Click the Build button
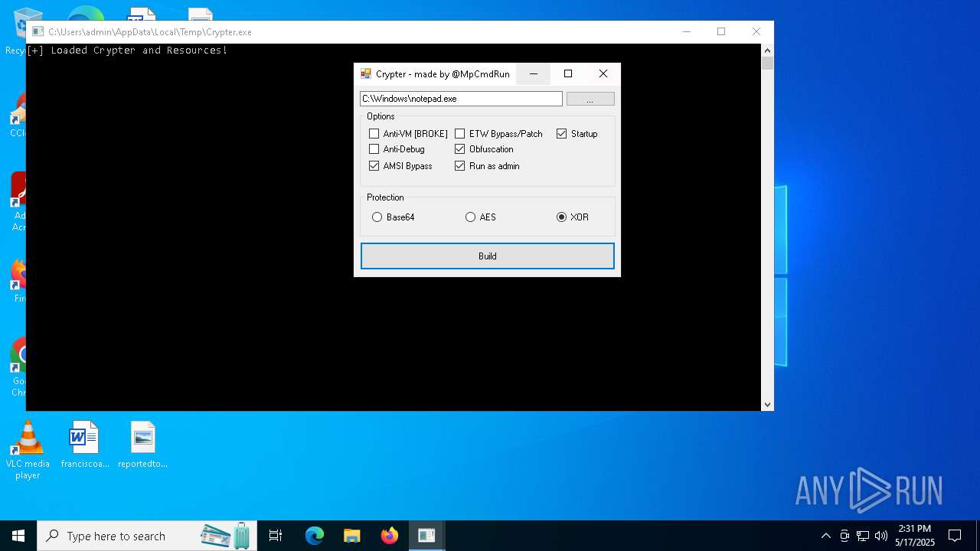 tap(488, 256)
